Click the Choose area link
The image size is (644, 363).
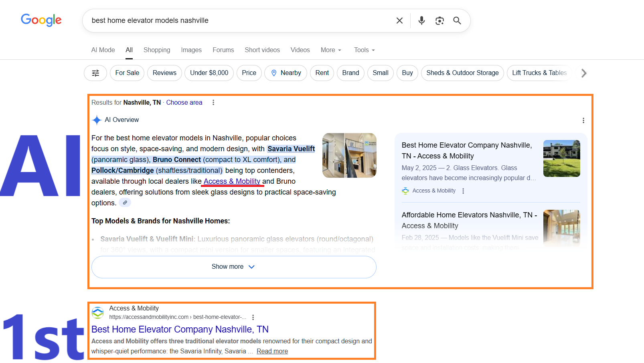(x=184, y=103)
